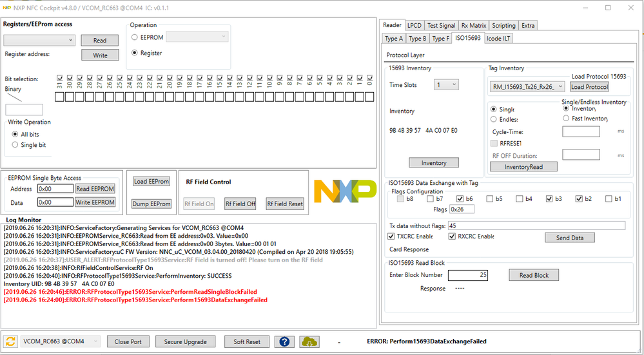Choose All bits write operation
644x355 pixels.
[15, 134]
